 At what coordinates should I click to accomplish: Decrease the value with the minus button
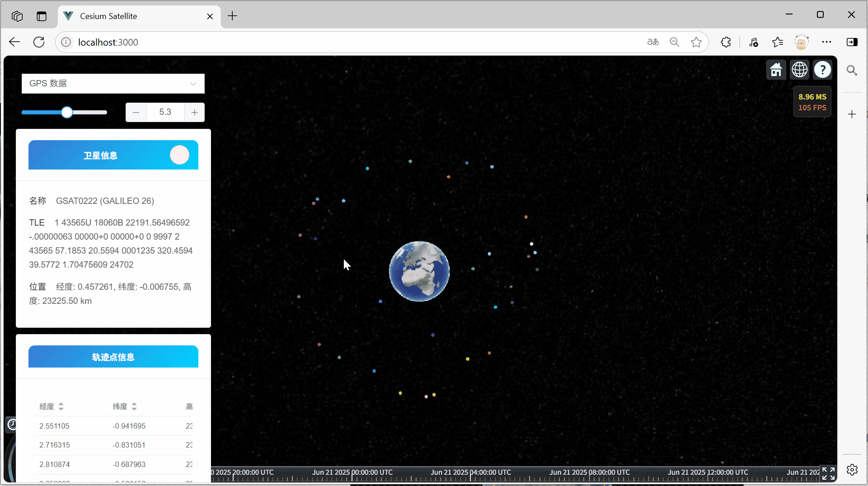pos(136,112)
